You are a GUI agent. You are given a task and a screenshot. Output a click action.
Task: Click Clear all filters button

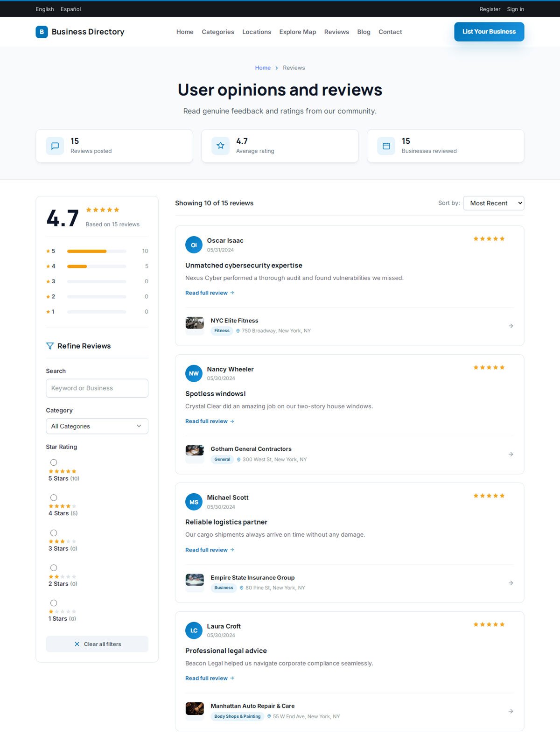pos(97,644)
